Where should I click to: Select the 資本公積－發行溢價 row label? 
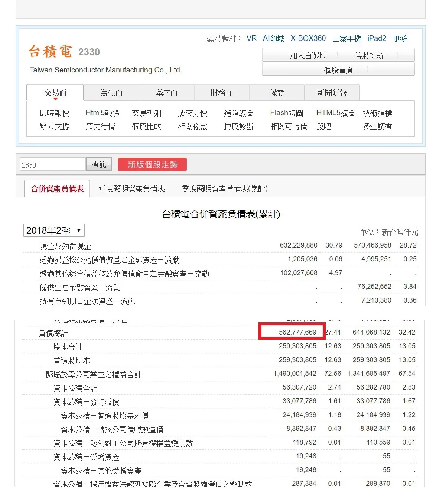click(x=86, y=402)
